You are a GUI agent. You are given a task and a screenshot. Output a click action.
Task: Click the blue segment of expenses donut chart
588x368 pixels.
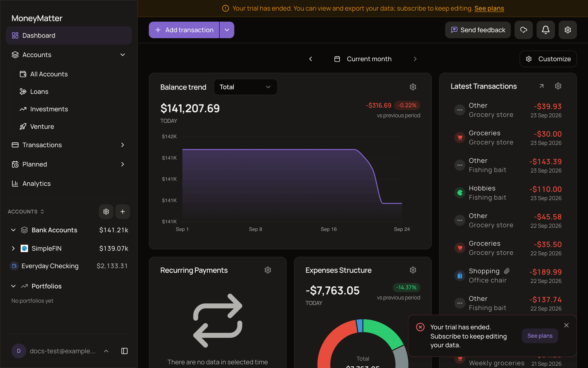tap(360, 326)
